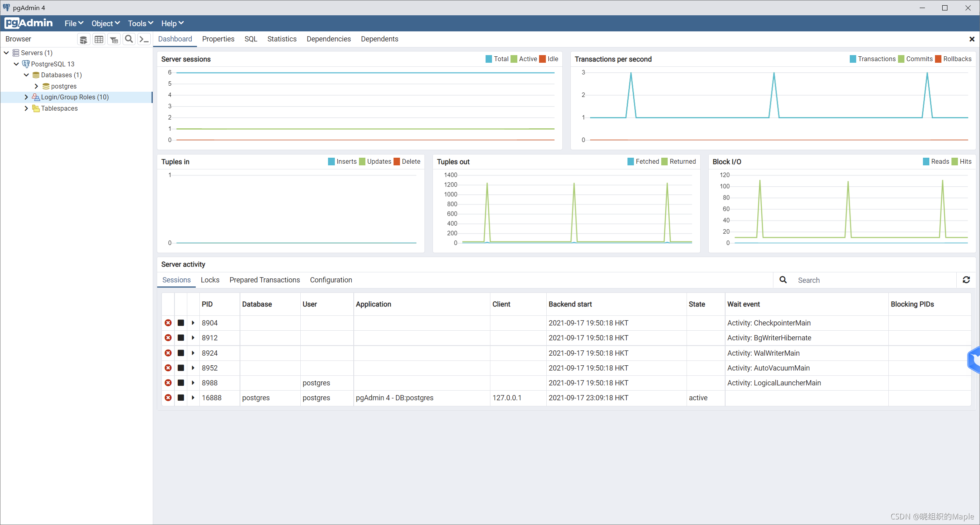Expand session details row for PID 8912
The image size is (980, 525).
pos(193,338)
